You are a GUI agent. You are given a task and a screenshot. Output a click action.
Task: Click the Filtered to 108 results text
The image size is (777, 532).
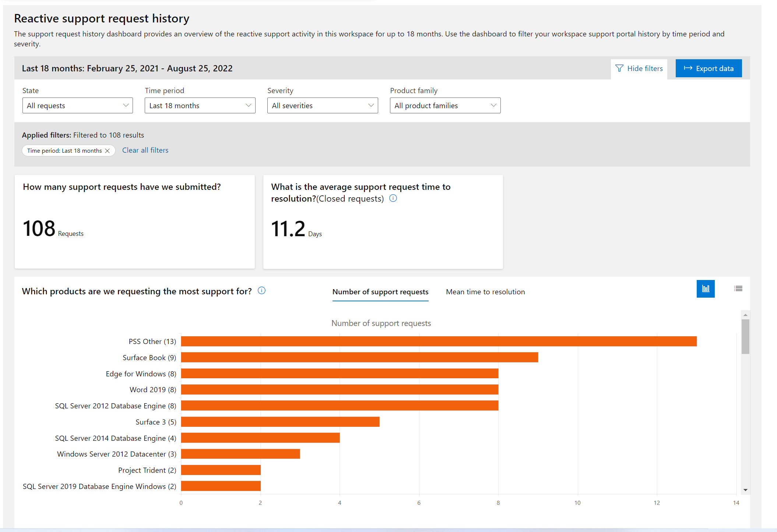click(x=109, y=135)
